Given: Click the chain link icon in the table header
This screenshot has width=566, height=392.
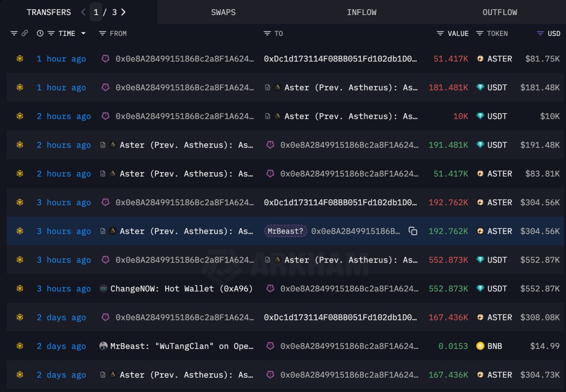Looking at the screenshot, I should click(25, 34).
